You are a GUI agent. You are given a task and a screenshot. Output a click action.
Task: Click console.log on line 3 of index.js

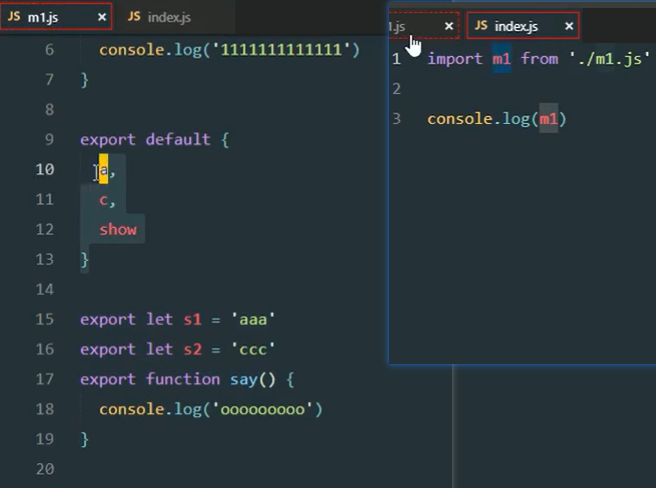click(478, 119)
